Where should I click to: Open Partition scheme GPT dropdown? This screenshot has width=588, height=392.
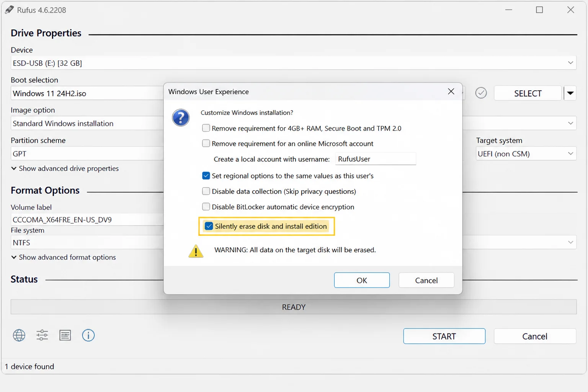87,154
